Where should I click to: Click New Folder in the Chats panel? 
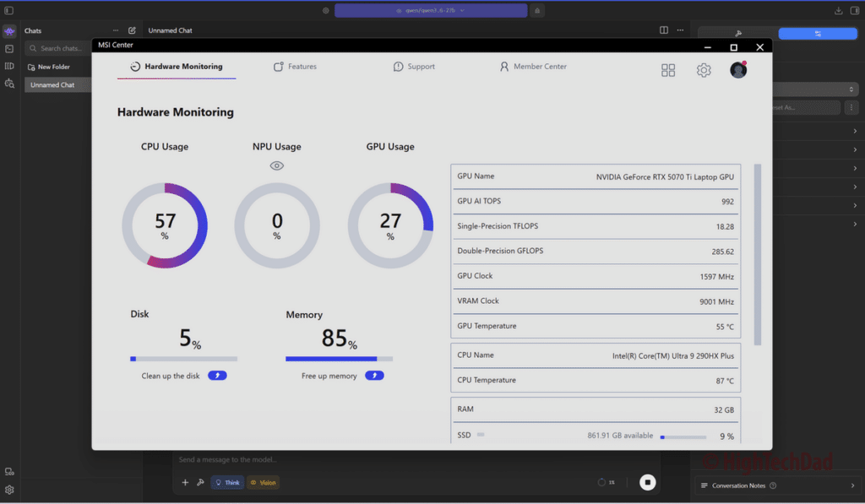pyautogui.click(x=48, y=67)
